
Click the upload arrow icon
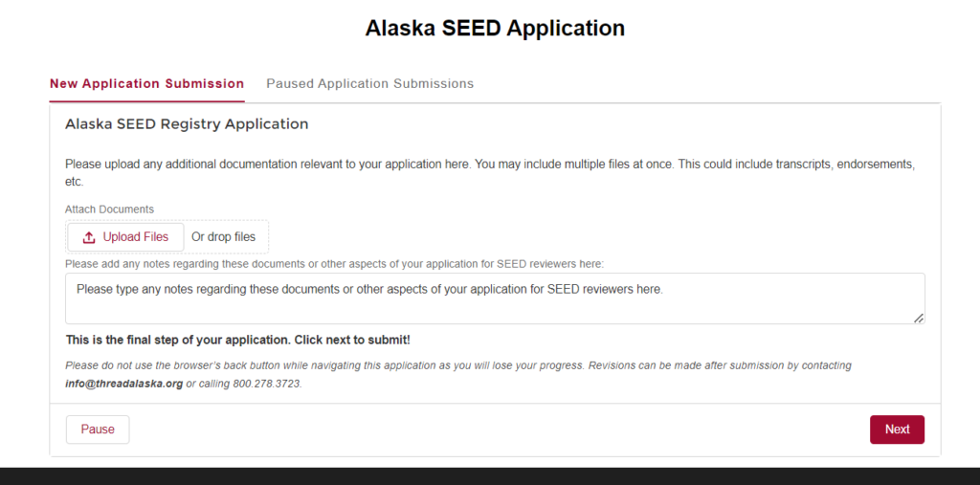coord(89,237)
